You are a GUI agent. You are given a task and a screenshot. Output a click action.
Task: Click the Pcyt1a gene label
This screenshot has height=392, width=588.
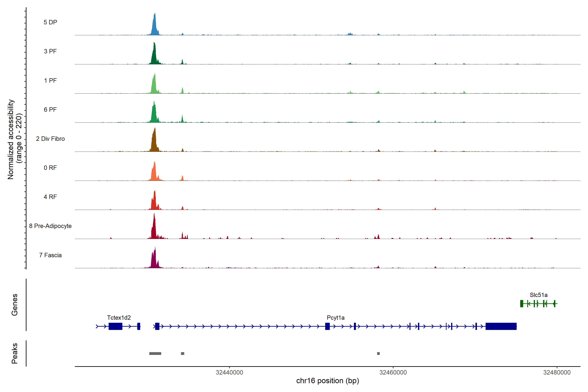tap(335, 318)
